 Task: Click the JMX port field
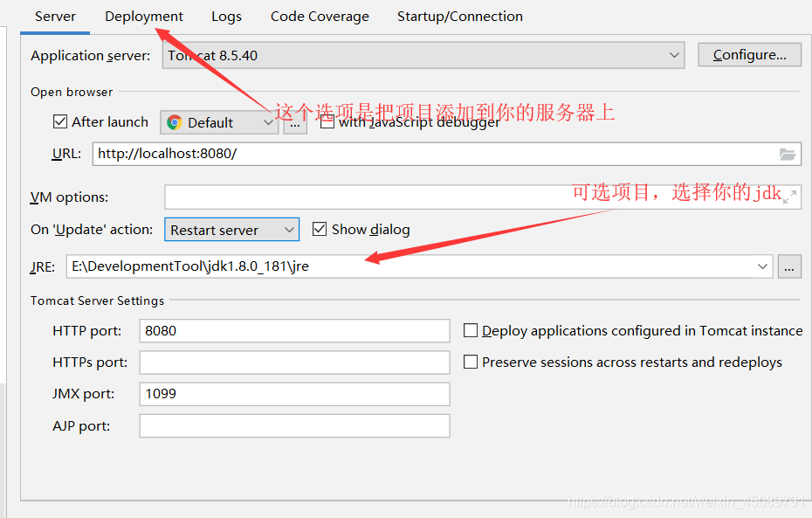[x=294, y=394]
